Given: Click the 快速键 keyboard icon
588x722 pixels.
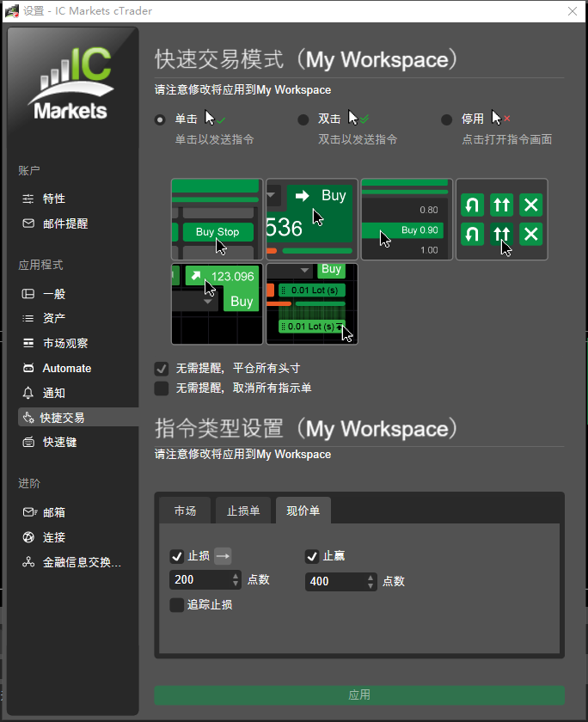Looking at the screenshot, I should click(28, 442).
